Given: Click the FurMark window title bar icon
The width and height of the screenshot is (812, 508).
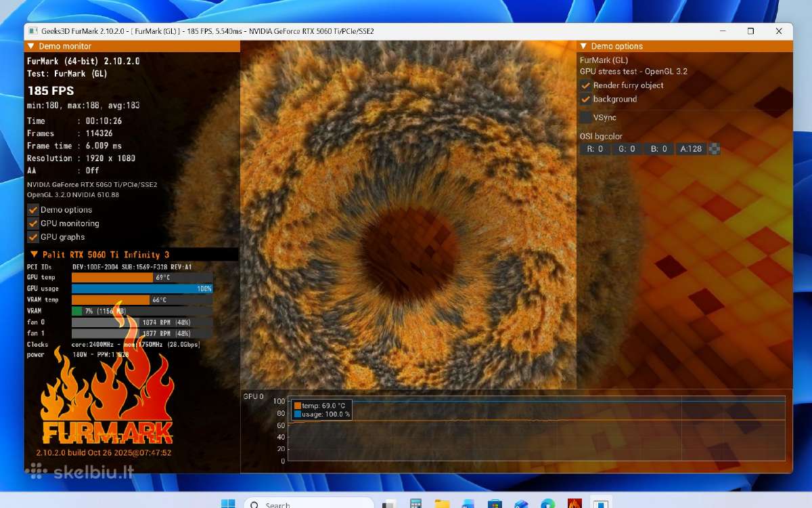Looking at the screenshot, I should [32, 31].
